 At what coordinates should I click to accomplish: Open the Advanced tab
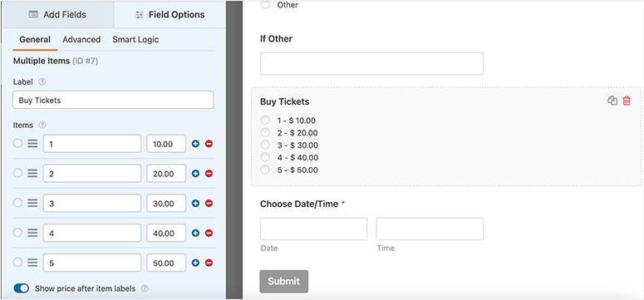[81, 40]
